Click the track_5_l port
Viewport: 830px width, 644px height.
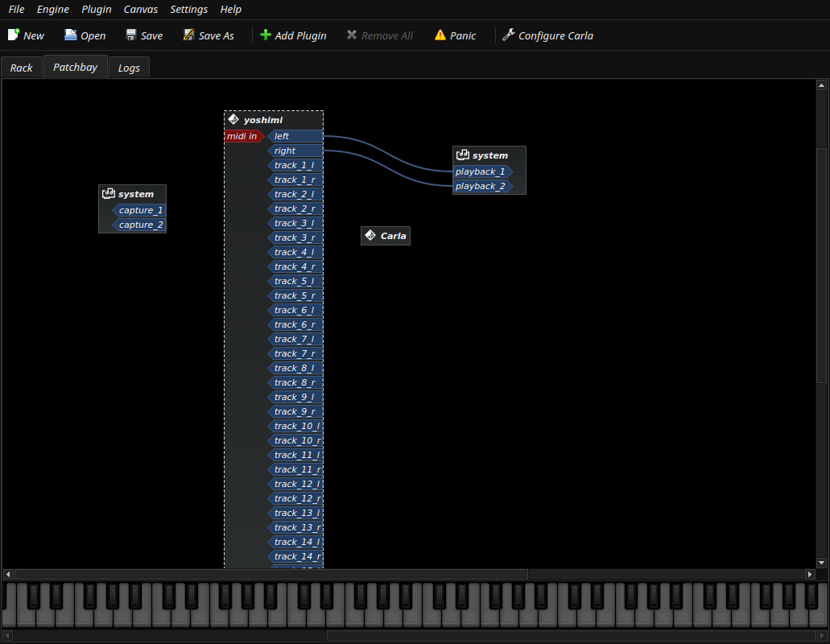(x=295, y=281)
